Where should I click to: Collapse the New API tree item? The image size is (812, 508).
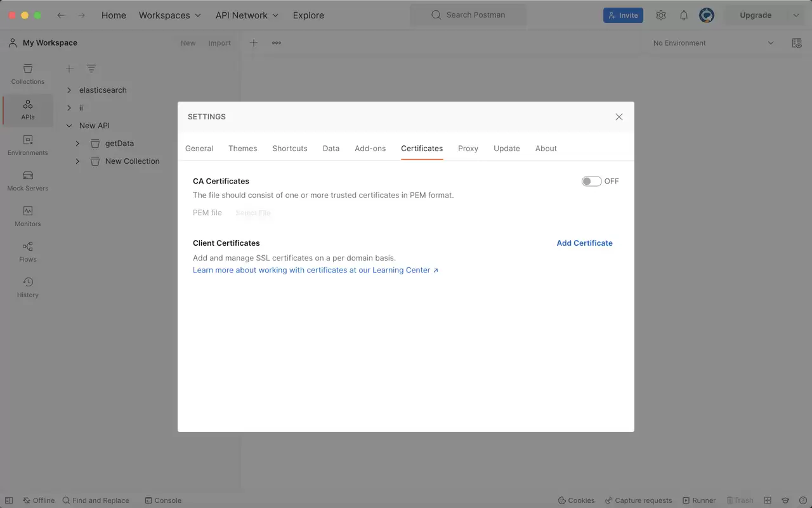click(x=69, y=126)
